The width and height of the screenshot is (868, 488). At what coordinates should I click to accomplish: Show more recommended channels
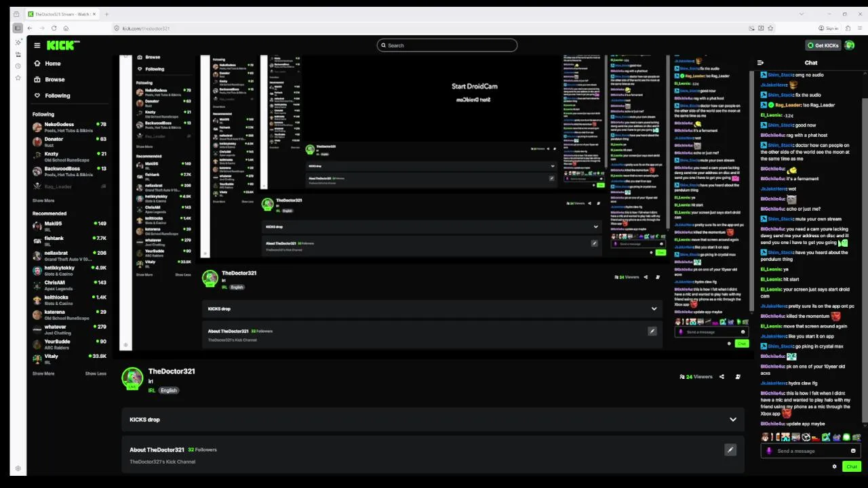[43, 373]
